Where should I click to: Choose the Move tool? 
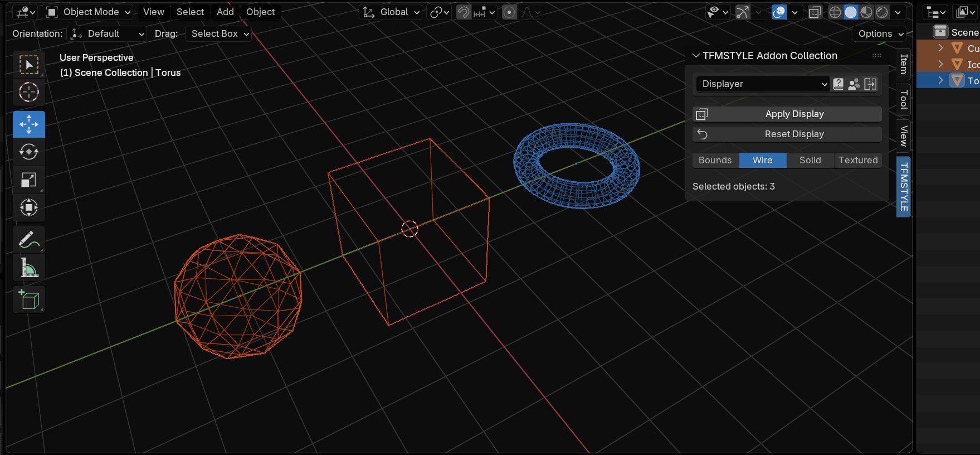29,124
